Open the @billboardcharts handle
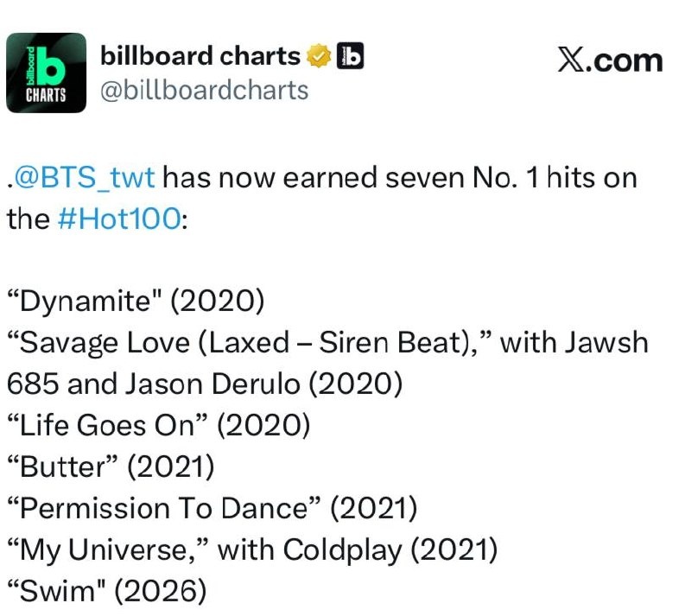 click(x=205, y=91)
